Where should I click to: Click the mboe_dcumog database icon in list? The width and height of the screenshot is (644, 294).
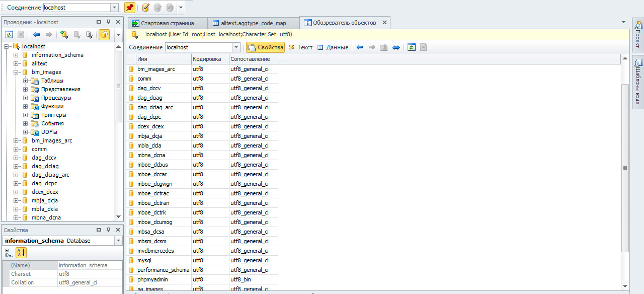point(131,222)
